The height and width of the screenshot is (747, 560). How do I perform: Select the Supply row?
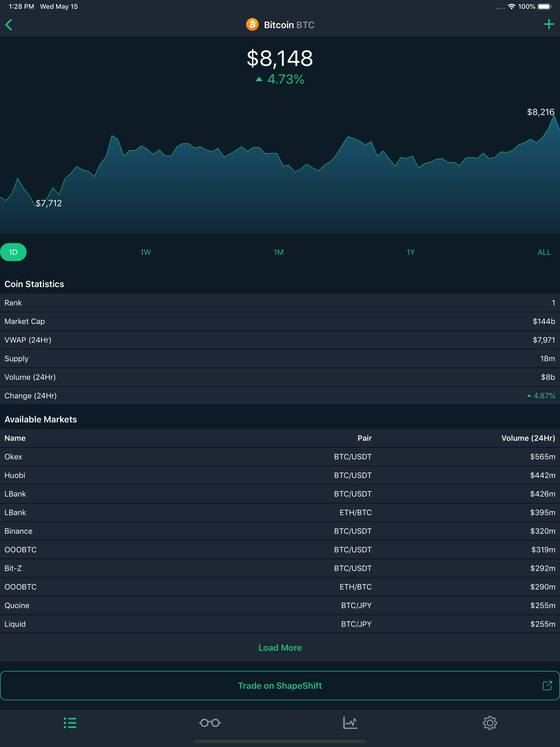pyautogui.click(x=280, y=359)
